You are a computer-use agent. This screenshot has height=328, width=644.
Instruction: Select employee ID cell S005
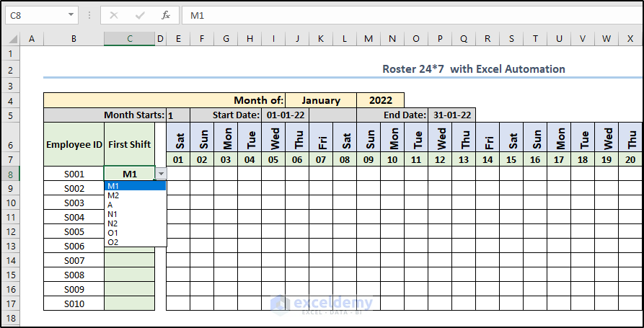coord(74,231)
